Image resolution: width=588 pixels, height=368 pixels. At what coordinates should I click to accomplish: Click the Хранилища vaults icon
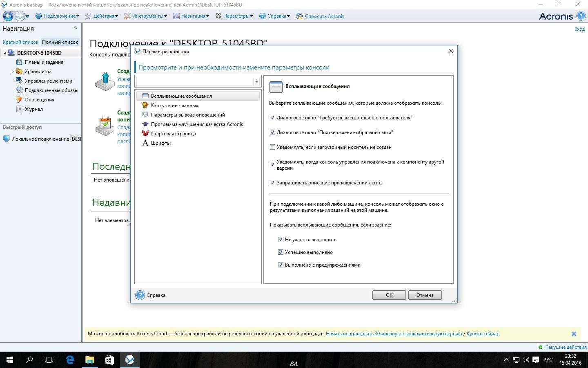coord(19,72)
